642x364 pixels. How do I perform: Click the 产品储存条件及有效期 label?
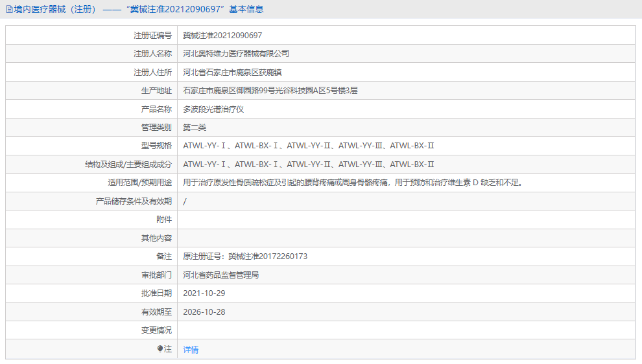click(x=134, y=201)
